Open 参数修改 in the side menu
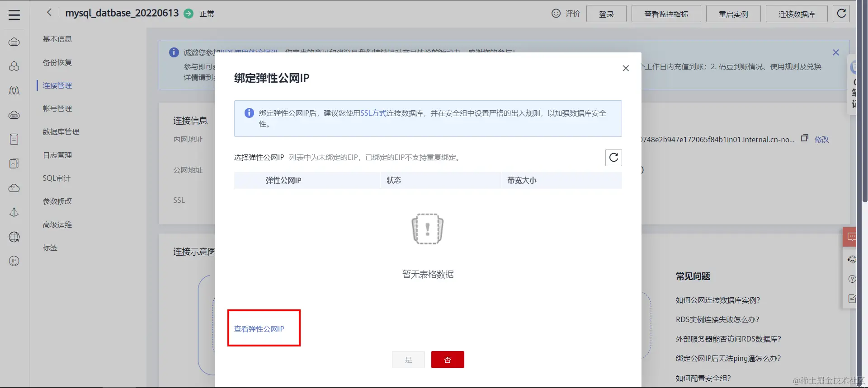This screenshot has width=868, height=388. pos(57,201)
